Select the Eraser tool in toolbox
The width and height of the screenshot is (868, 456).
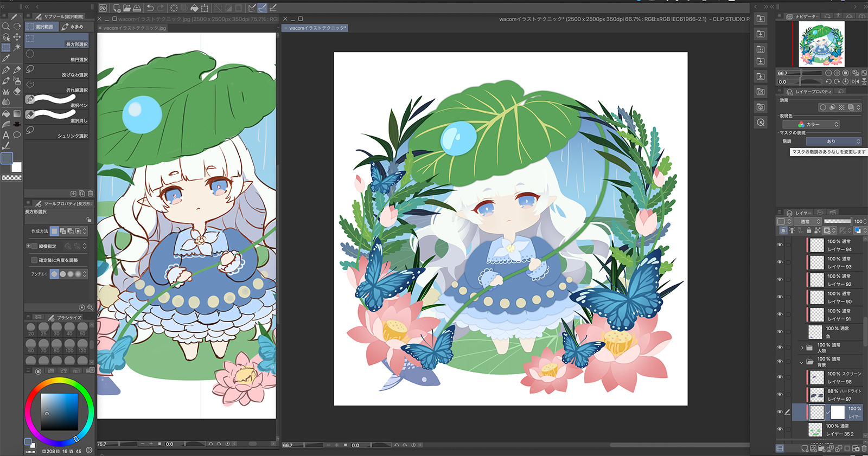tap(17, 91)
